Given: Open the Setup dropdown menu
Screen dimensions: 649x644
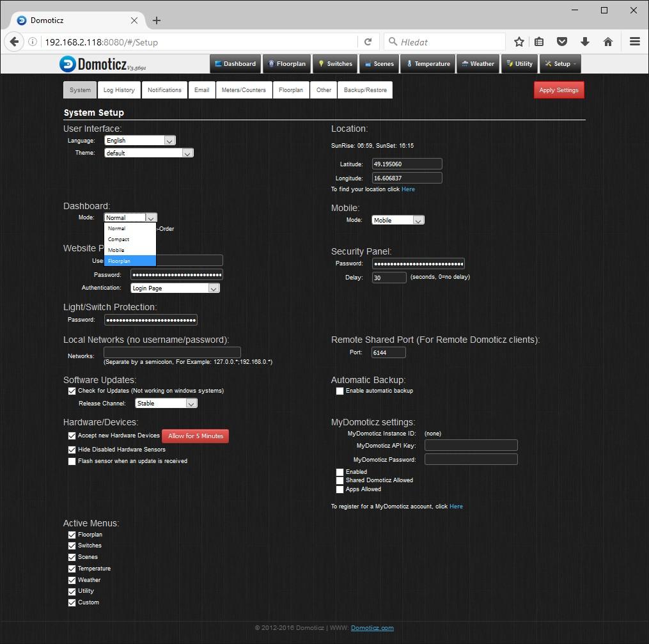Looking at the screenshot, I should point(560,64).
